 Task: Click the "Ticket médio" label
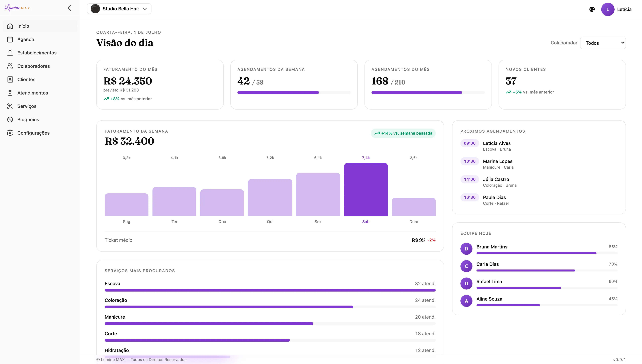click(x=118, y=240)
